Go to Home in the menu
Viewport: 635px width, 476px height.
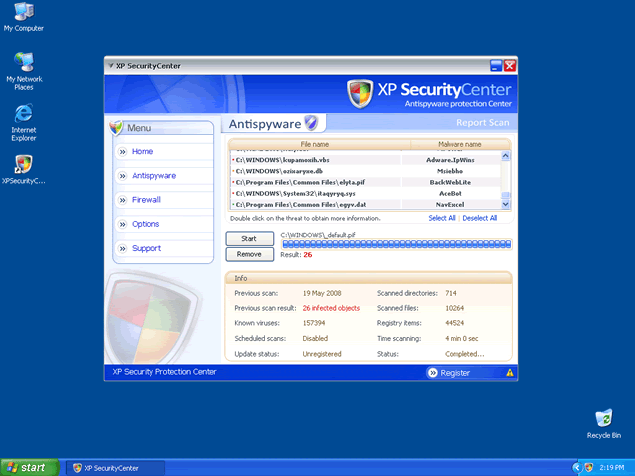coord(143,151)
